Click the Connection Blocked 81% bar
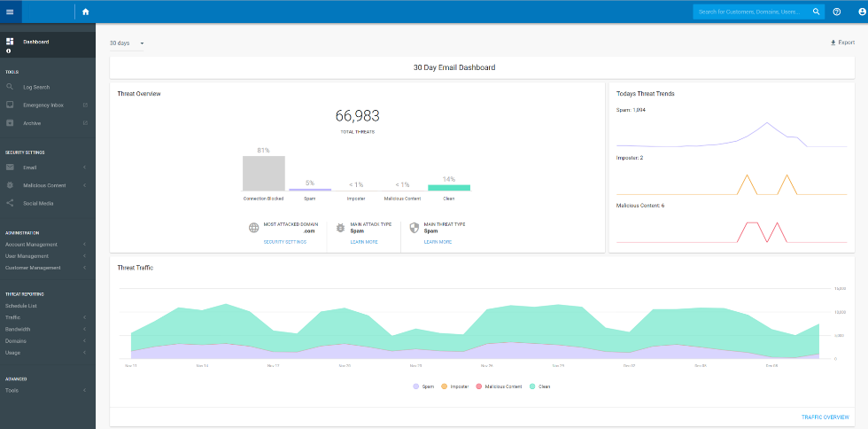The image size is (868, 429). 264,174
